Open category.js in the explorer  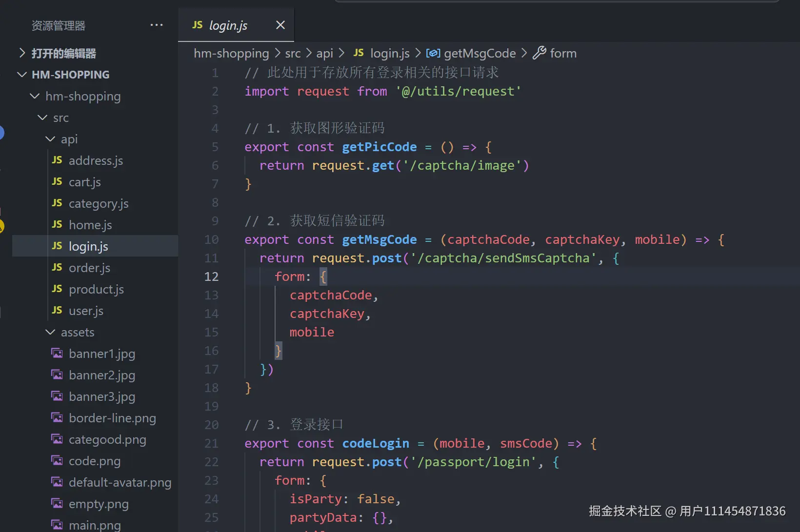(99, 203)
